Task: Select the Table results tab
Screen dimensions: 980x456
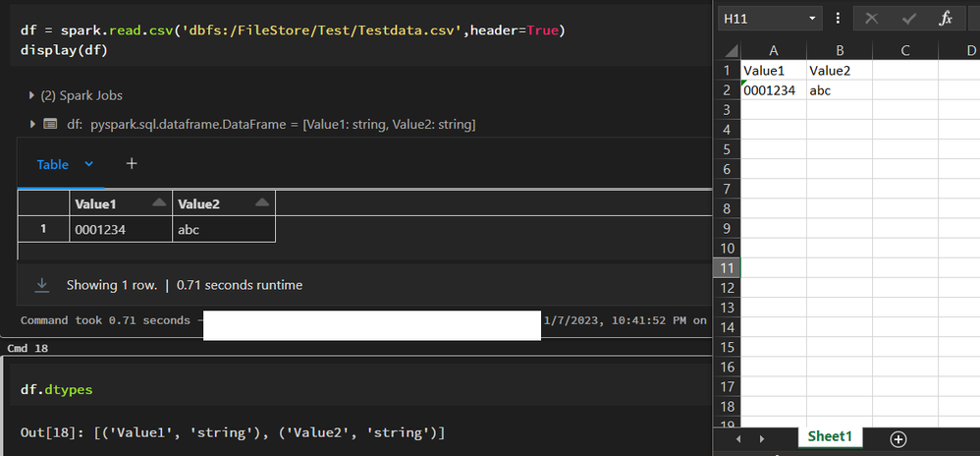Action: pyautogui.click(x=53, y=164)
